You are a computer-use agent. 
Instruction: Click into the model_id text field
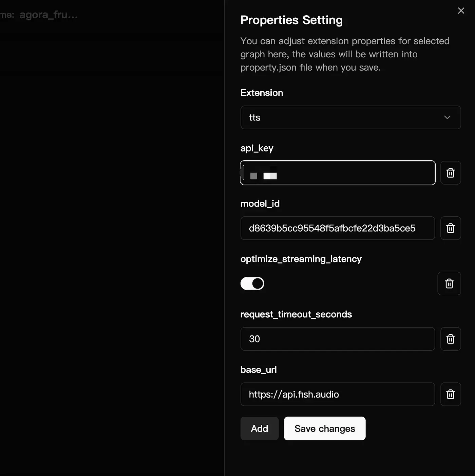pyautogui.click(x=337, y=228)
